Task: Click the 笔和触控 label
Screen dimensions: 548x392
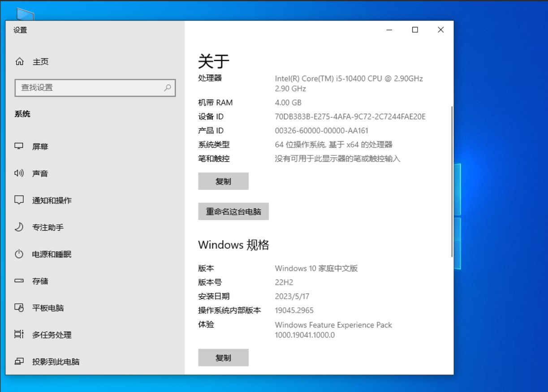Action: (x=214, y=159)
